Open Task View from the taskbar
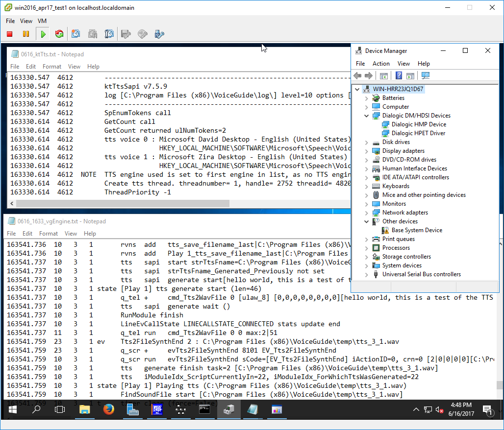This screenshot has width=504, height=430. coord(60,409)
